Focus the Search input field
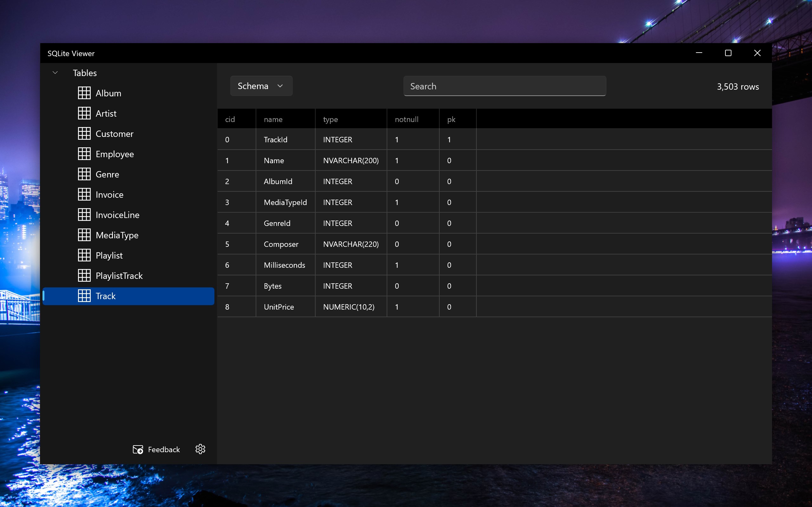812x507 pixels. tap(505, 86)
